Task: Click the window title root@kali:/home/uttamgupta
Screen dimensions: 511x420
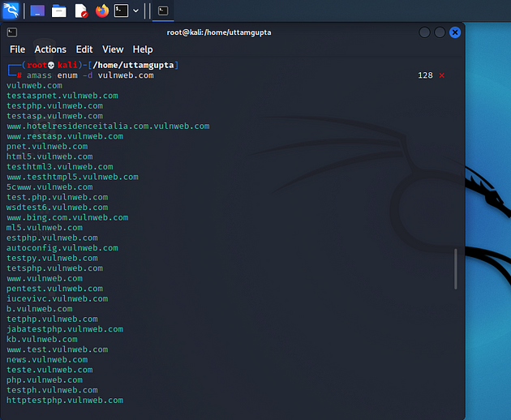Action: point(219,32)
